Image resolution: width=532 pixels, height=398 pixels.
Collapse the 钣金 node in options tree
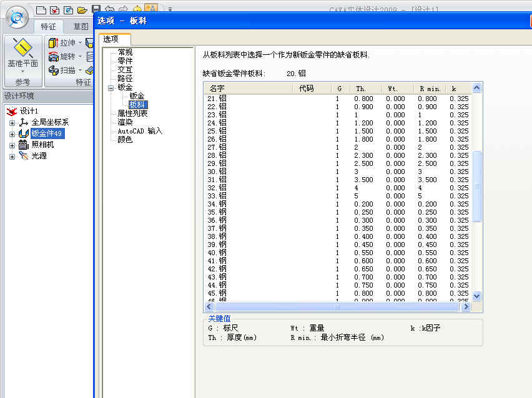coord(111,88)
